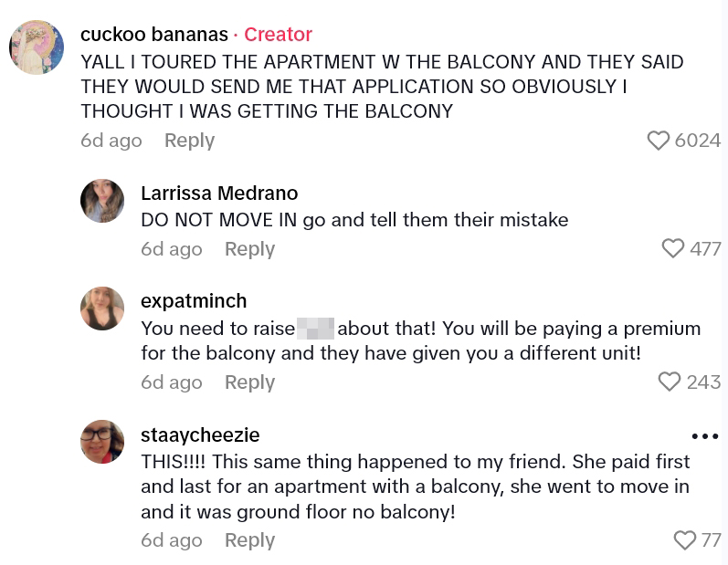Tap the heart on expatminch's comment
This screenshot has height=565, width=728.
click(x=670, y=382)
